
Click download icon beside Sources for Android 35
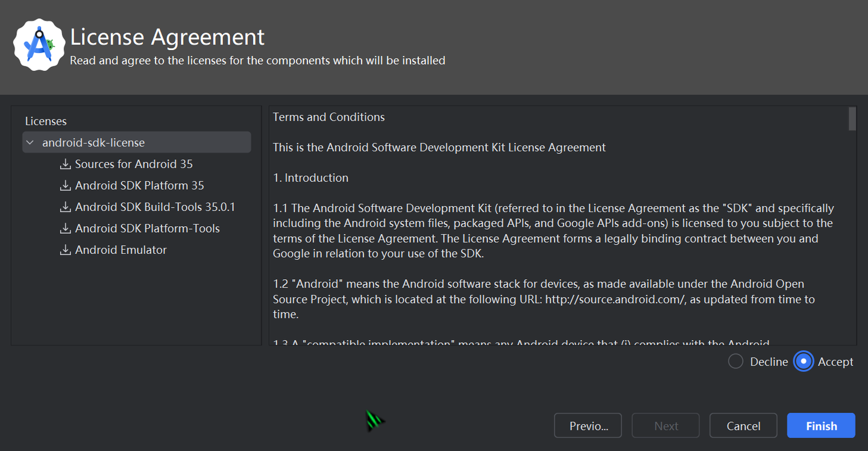click(x=65, y=164)
